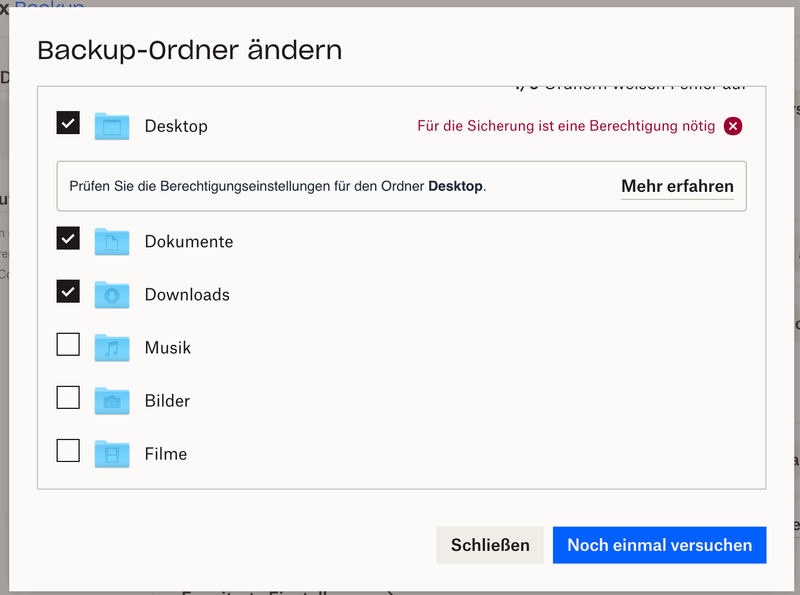This screenshot has height=595, width=800.
Task: Click the Musik folder music-note icon
Action: [x=111, y=347]
